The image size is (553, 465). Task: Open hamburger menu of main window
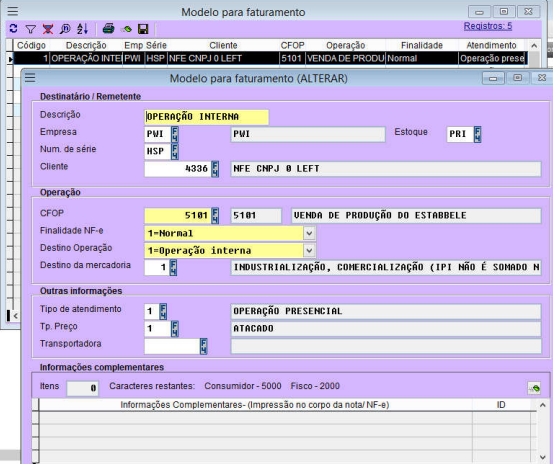tap(13, 11)
